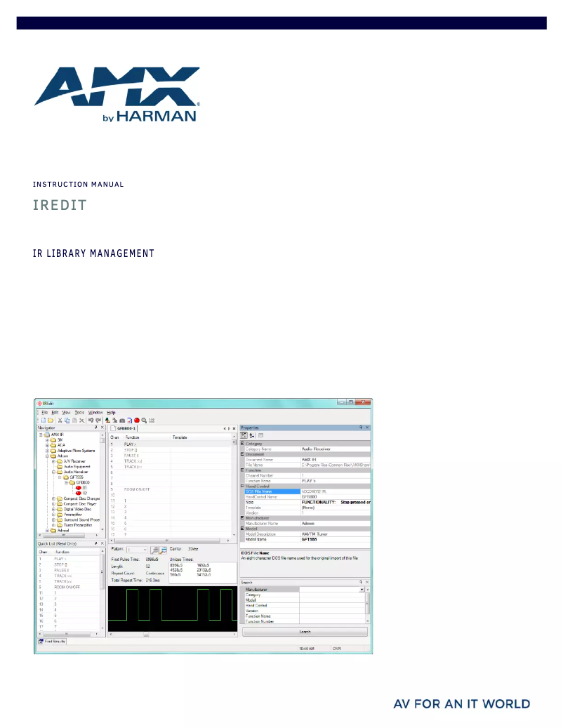Click the alphabetical sort icon in Properties panel
Viewport: 563px width, 728px height.
252,435
